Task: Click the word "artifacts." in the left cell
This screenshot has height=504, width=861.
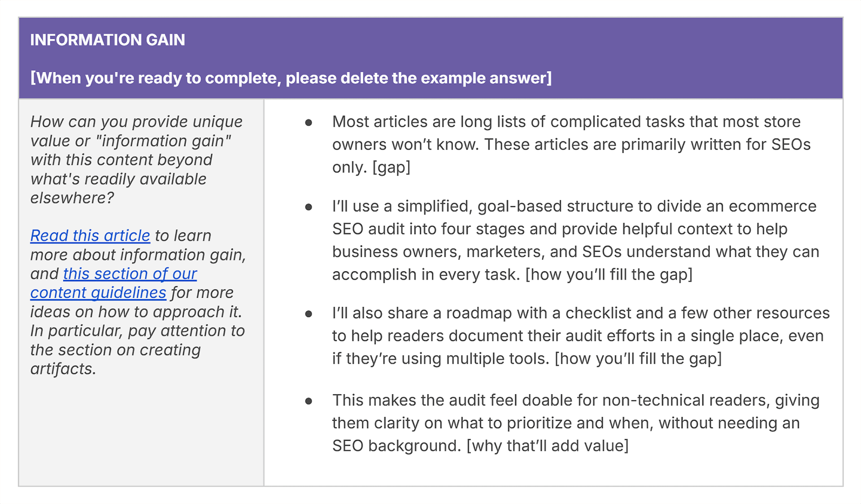Action: [x=63, y=369]
